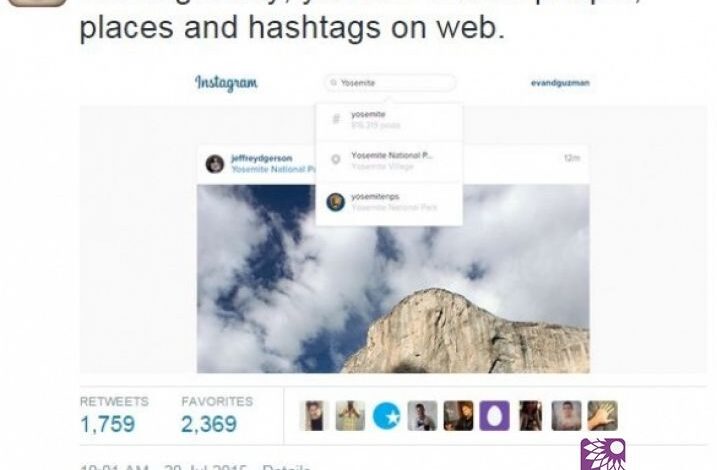Image resolution: width=717 pixels, height=470 pixels.
Task: Click the blue star avatar
Action: 386,416
